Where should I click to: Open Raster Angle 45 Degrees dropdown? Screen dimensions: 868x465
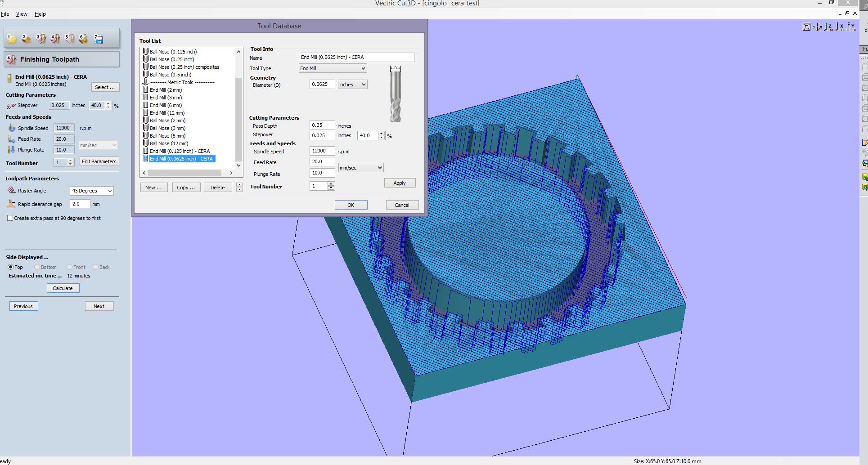point(92,191)
